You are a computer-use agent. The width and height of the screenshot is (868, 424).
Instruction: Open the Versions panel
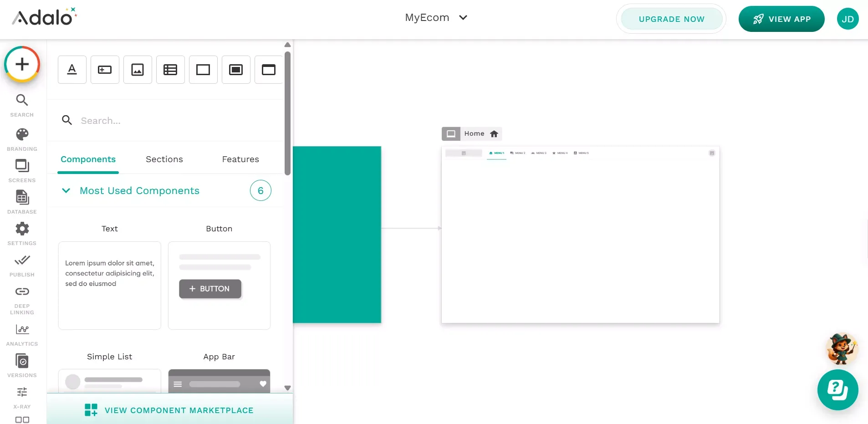coord(22,366)
